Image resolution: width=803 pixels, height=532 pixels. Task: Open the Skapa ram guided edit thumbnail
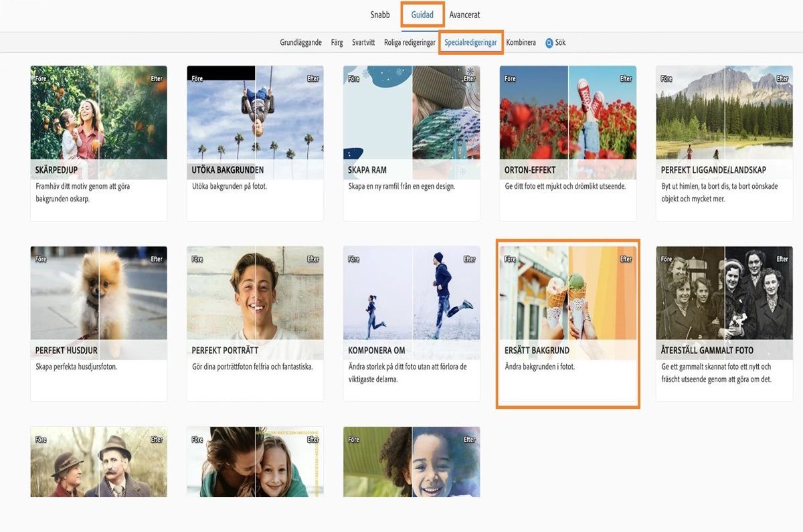pos(412,122)
